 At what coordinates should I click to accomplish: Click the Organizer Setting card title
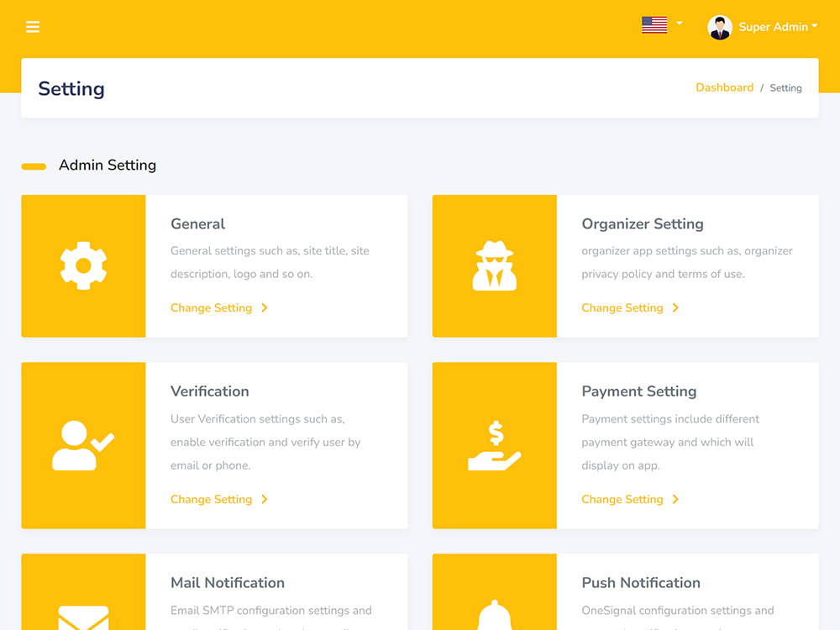(x=643, y=224)
